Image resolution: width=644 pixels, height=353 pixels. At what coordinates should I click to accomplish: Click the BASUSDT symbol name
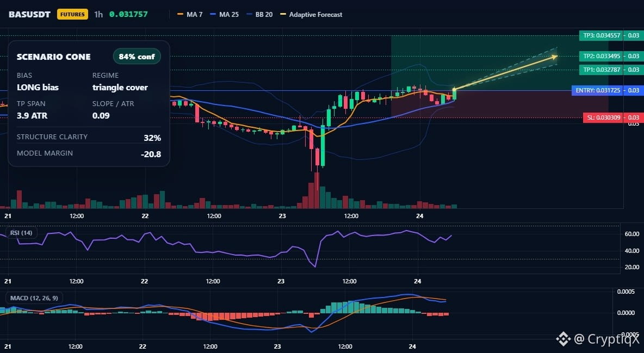(29, 14)
